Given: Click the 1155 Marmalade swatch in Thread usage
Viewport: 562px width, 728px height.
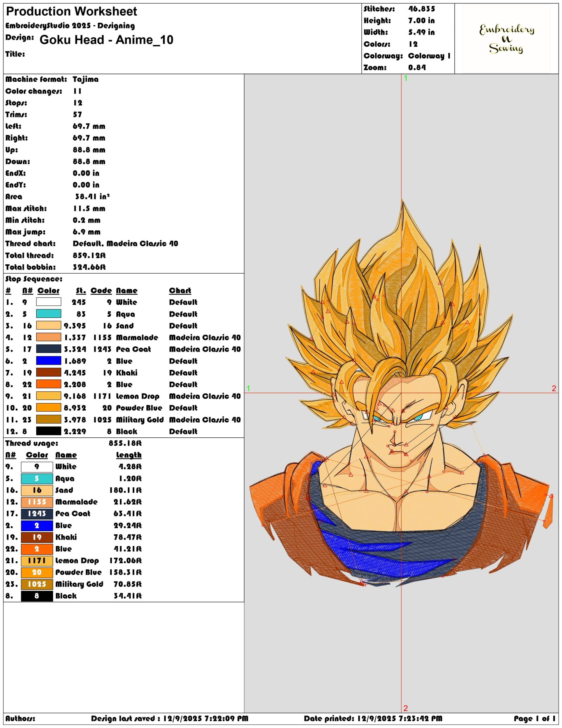Looking at the screenshot, I should 37,502.
